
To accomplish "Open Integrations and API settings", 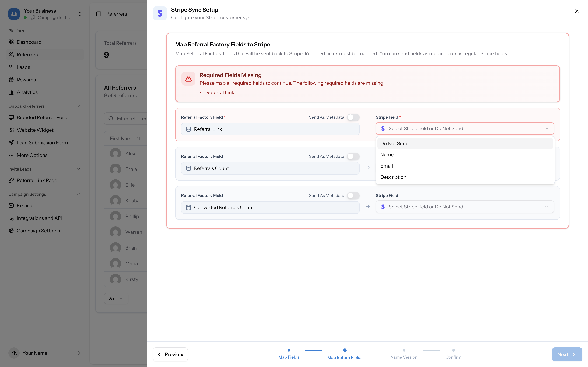I will click(x=40, y=218).
